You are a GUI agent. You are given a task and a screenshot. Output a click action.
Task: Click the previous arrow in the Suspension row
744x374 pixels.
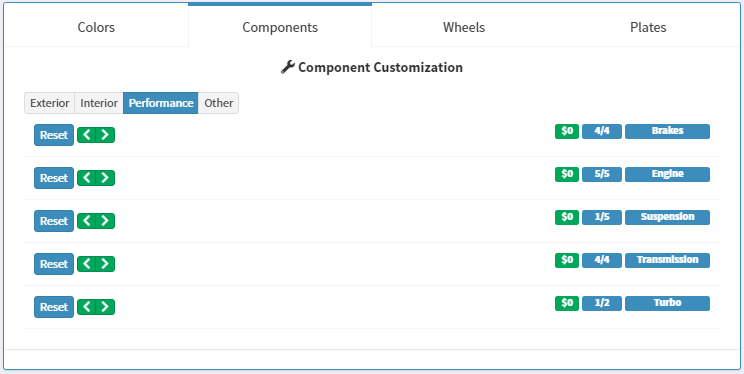tap(86, 221)
